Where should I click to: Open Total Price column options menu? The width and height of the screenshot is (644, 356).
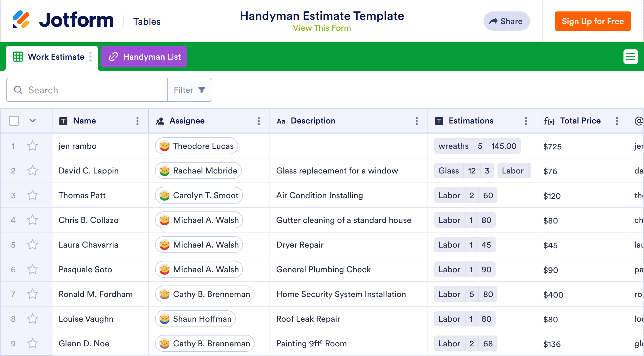(617, 121)
